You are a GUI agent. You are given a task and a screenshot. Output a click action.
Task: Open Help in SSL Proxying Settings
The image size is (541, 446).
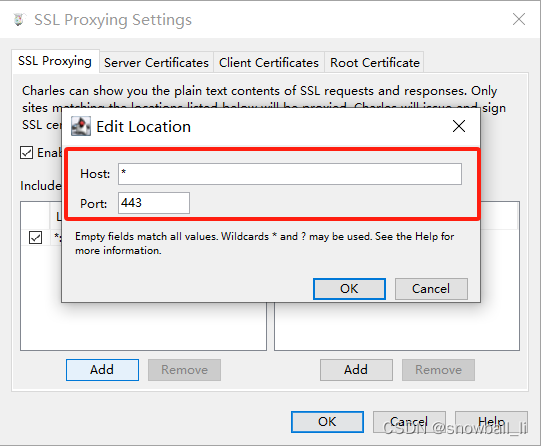491,422
